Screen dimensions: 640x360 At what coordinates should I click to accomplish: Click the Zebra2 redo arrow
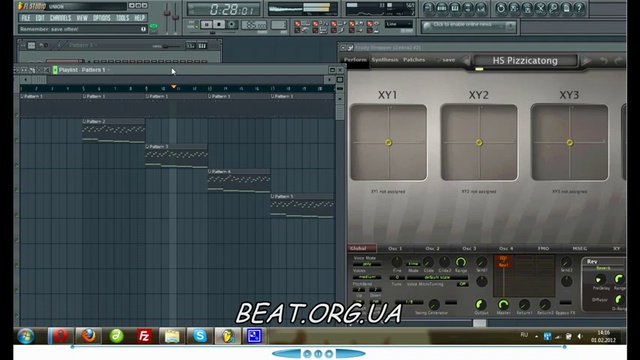coord(619,61)
